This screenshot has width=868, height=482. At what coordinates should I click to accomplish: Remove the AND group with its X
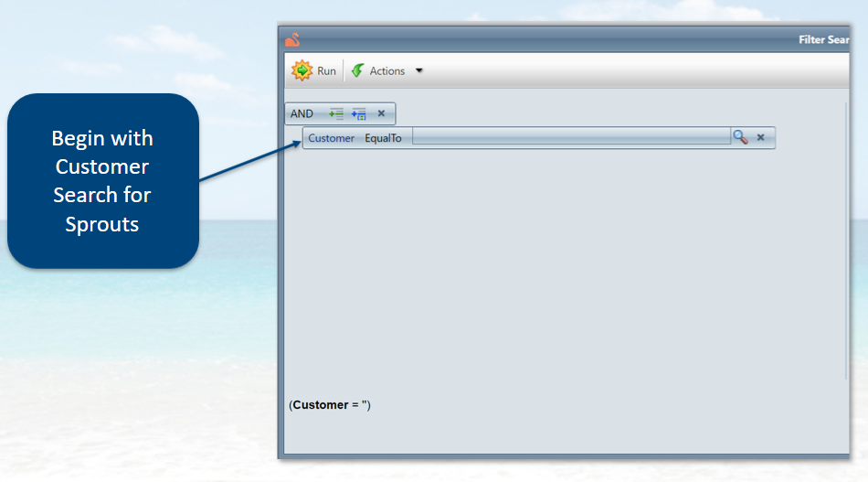coord(381,114)
